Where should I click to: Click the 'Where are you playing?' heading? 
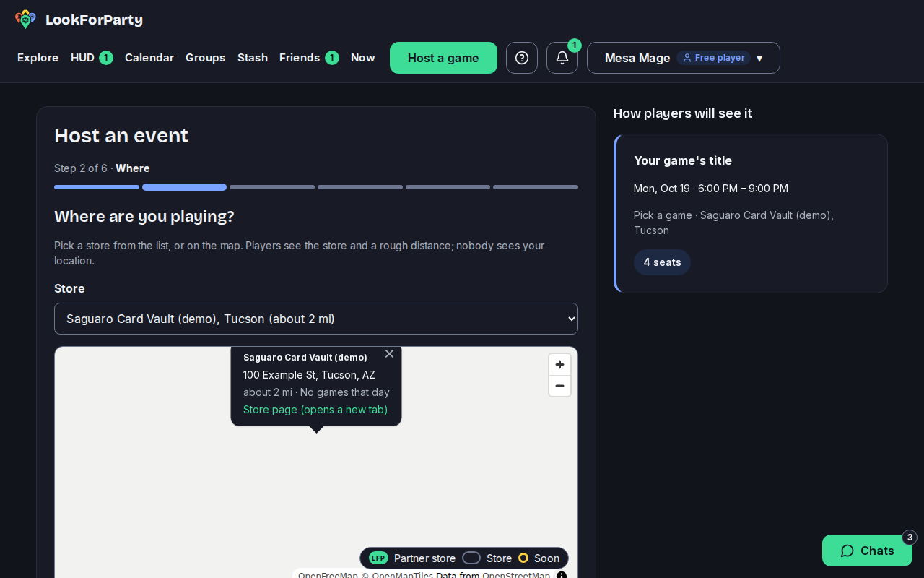[144, 217]
